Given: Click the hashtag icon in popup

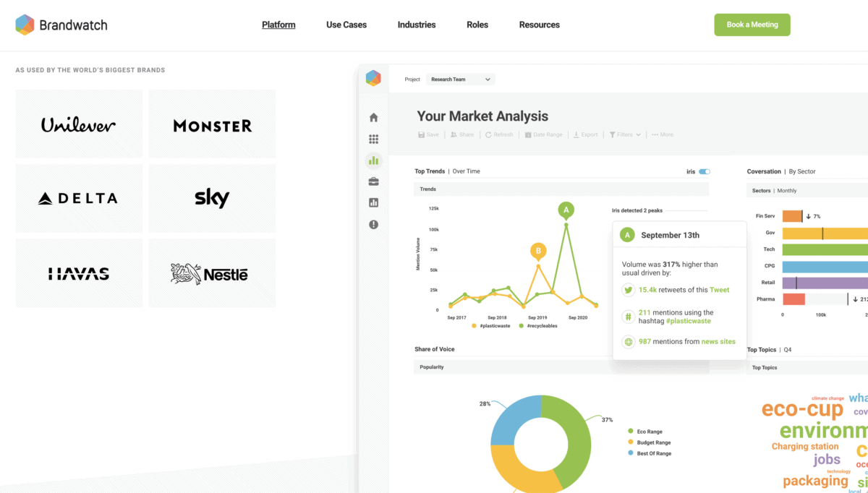Looking at the screenshot, I should pos(629,317).
